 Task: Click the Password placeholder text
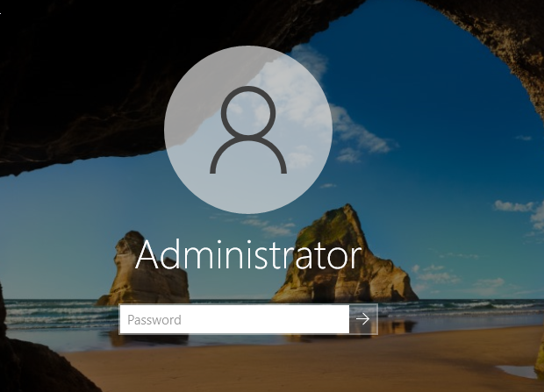(154, 320)
